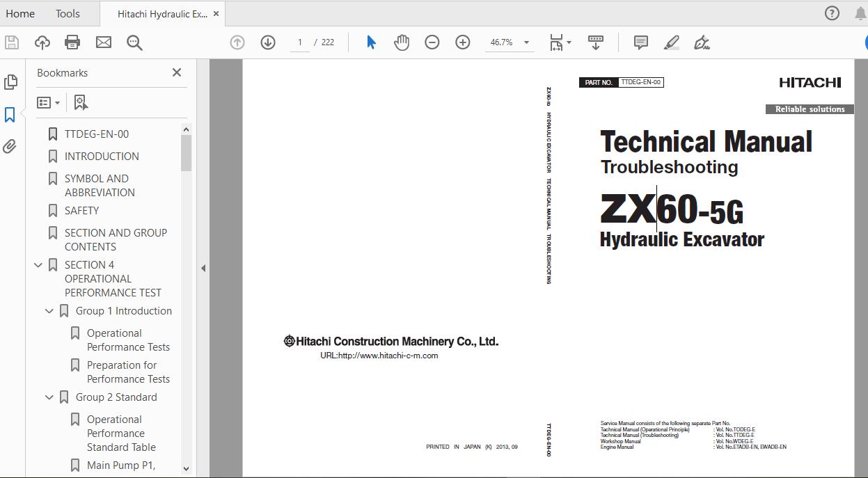Open the Main Pump P1 bookmark
The image size is (868, 478).
coord(121,465)
